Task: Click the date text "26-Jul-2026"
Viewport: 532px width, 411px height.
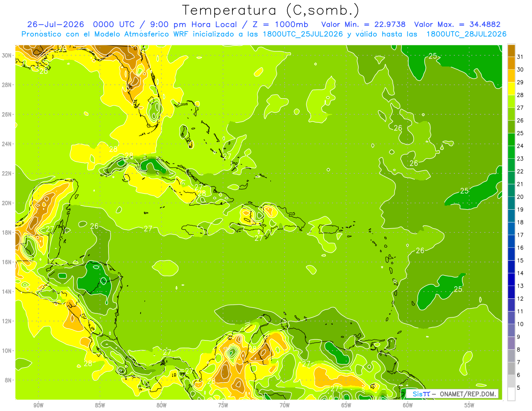Action: [x=56, y=24]
